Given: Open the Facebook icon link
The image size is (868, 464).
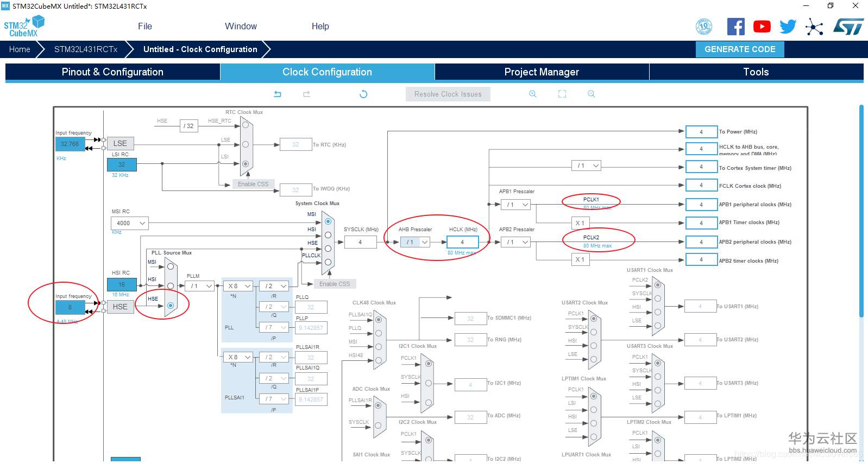Looking at the screenshot, I should [x=736, y=27].
